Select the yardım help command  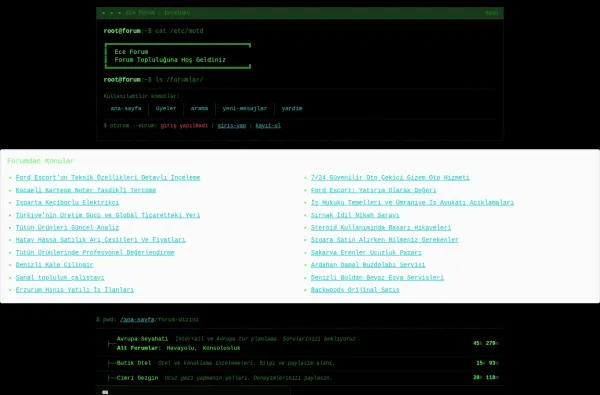[x=292, y=108]
